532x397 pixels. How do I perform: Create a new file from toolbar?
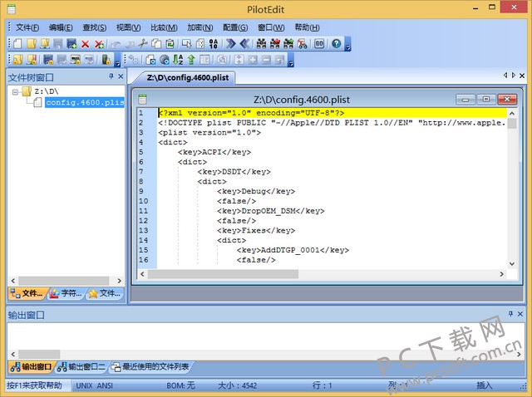(17, 44)
